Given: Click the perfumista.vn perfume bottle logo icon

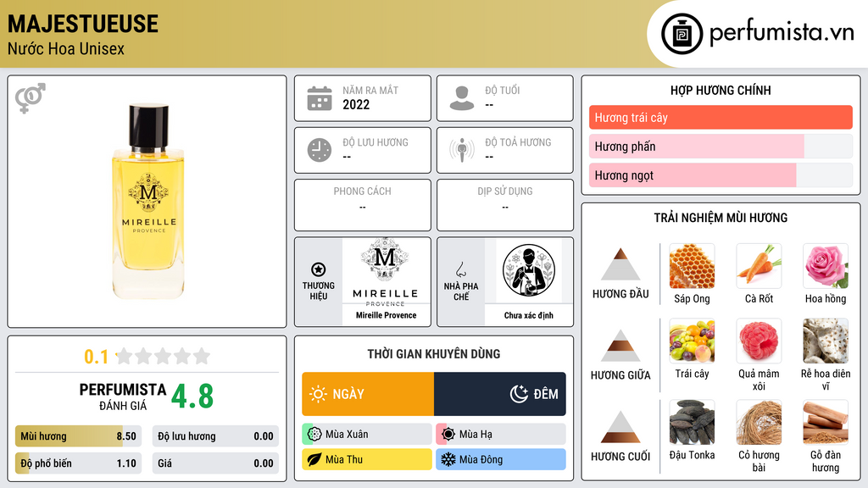Looking at the screenshot, I should point(682,34).
